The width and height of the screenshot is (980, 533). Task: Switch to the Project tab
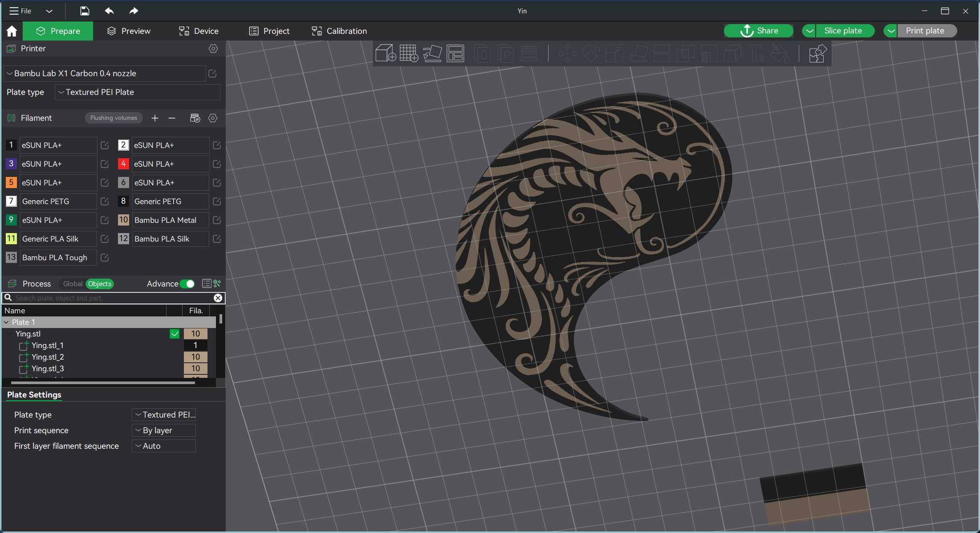coord(269,31)
